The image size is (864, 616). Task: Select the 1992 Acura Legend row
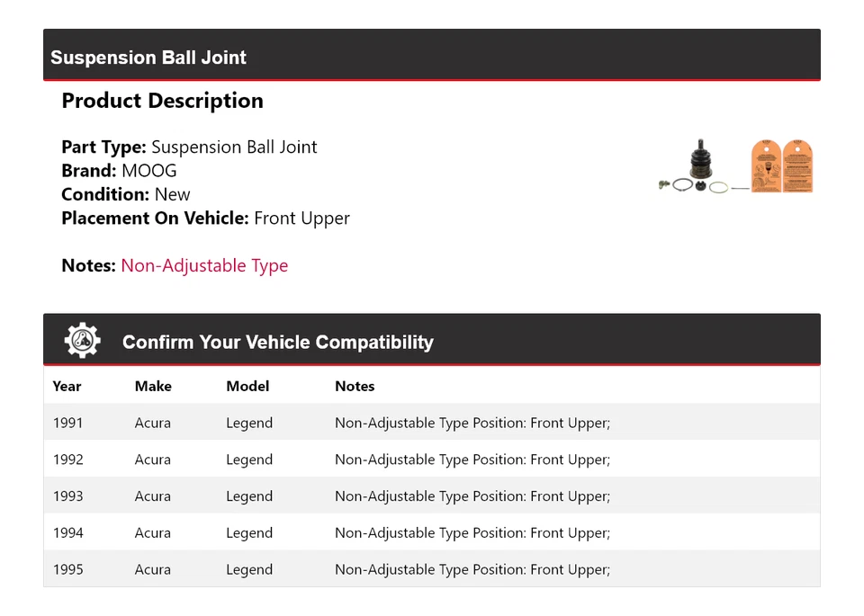pyautogui.click(x=432, y=460)
